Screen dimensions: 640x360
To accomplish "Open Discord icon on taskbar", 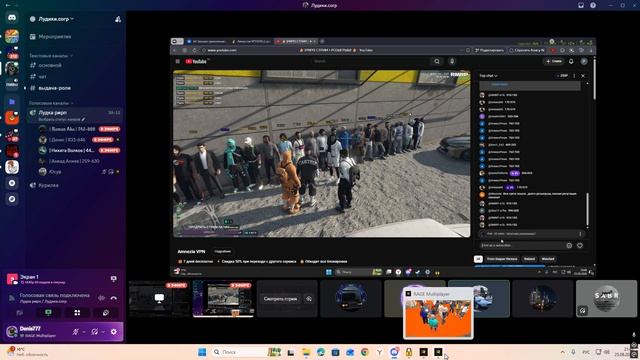I will coord(394,352).
